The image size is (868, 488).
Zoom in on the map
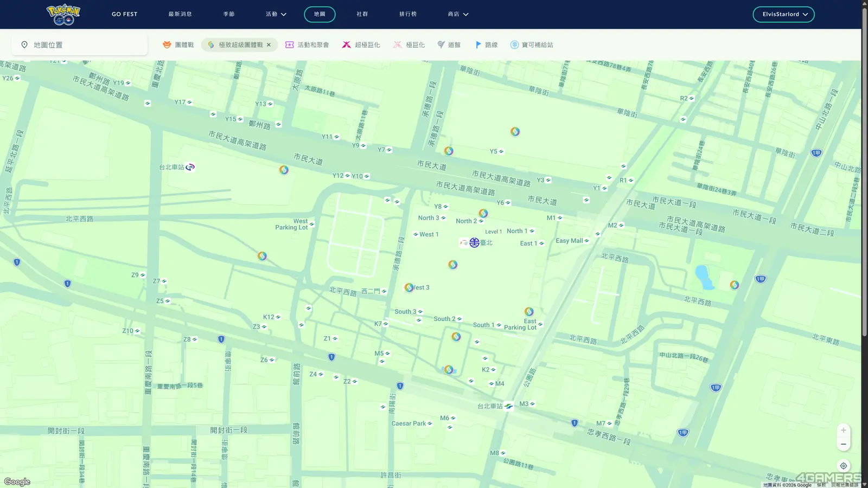843,431
